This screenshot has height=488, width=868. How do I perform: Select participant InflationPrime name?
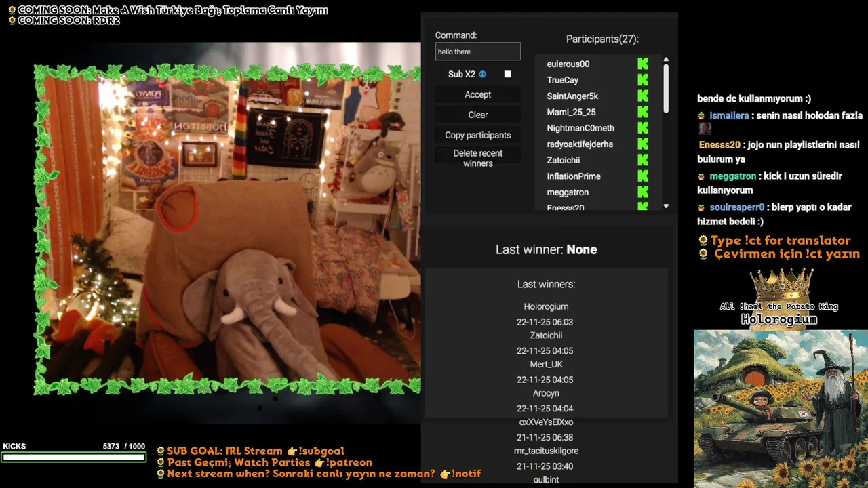coord(574,176)
